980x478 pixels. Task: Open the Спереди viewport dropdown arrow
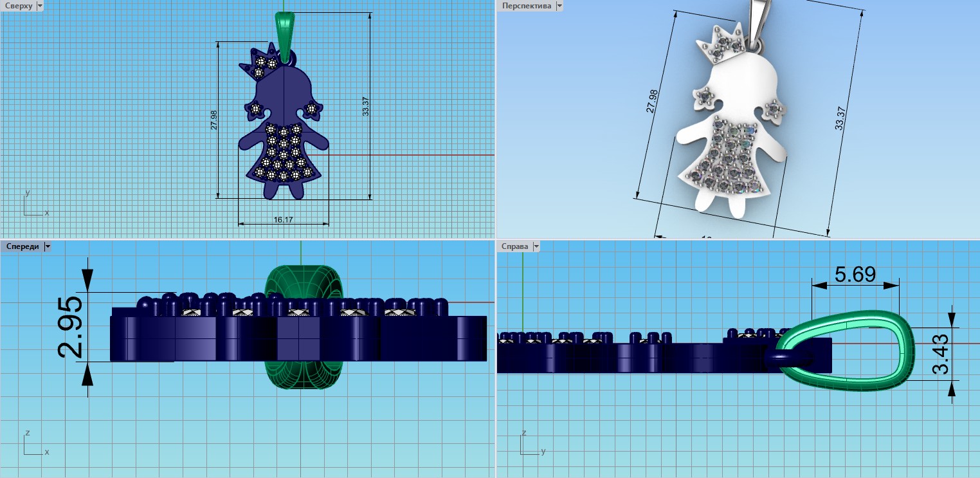coord(47,246)
